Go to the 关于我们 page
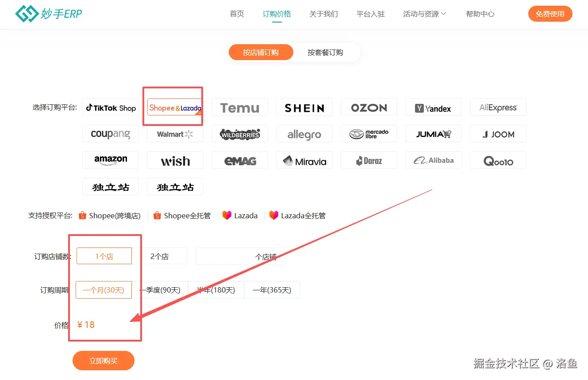 point(323,14)
